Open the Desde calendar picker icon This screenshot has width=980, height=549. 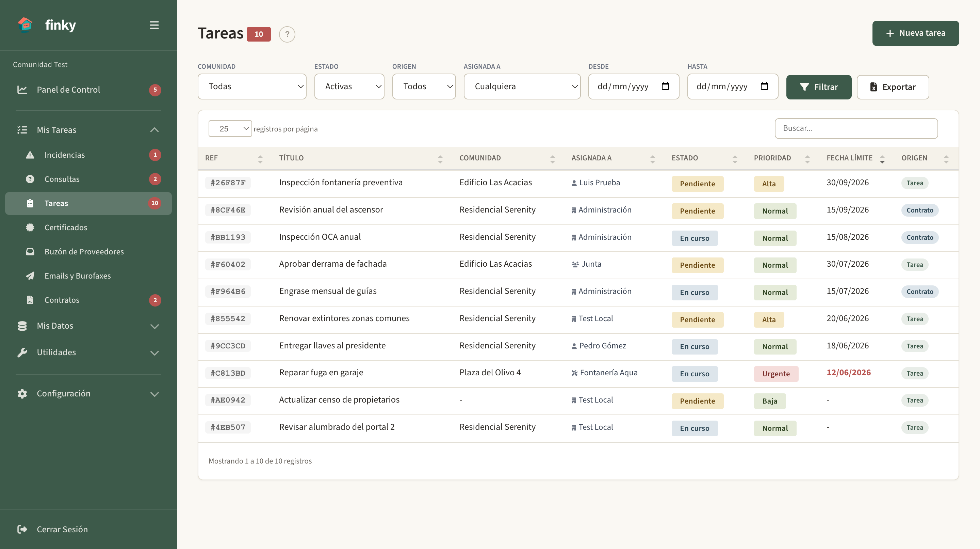coord(665,87)
